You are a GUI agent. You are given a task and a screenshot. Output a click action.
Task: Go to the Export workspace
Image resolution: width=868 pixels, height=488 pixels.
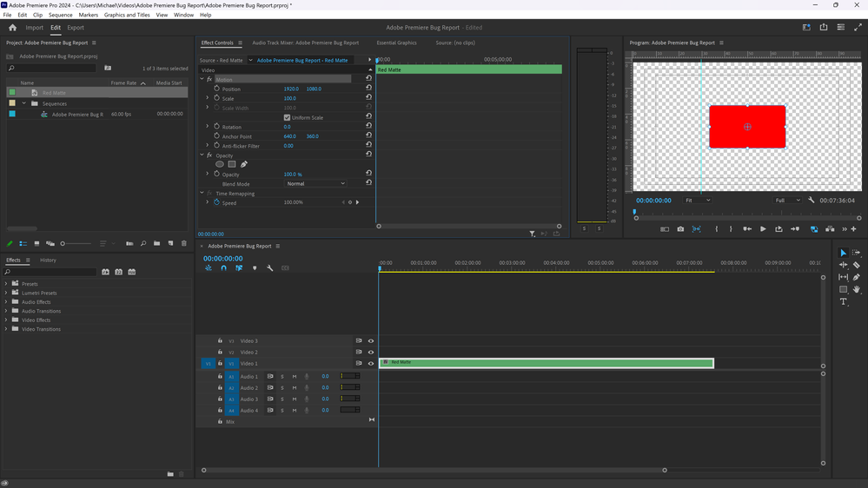(x=76, y=28)
